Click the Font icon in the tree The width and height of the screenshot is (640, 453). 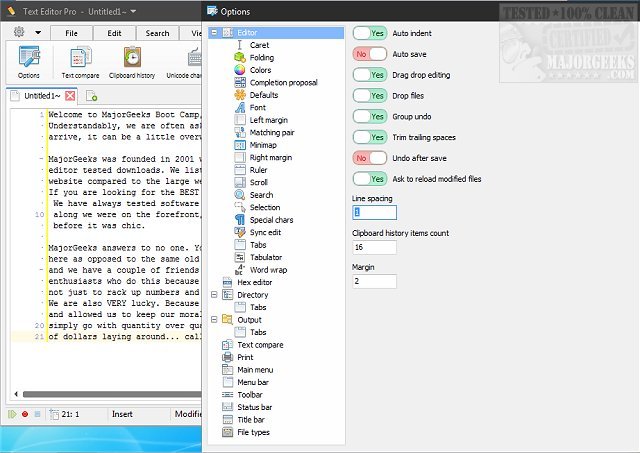pyautogui.click(x=240, y=108)
